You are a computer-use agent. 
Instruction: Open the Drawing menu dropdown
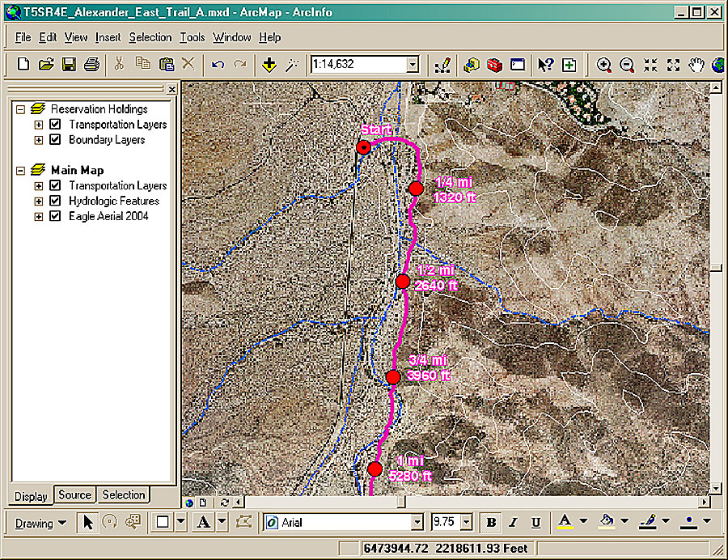tap(41, 524)
